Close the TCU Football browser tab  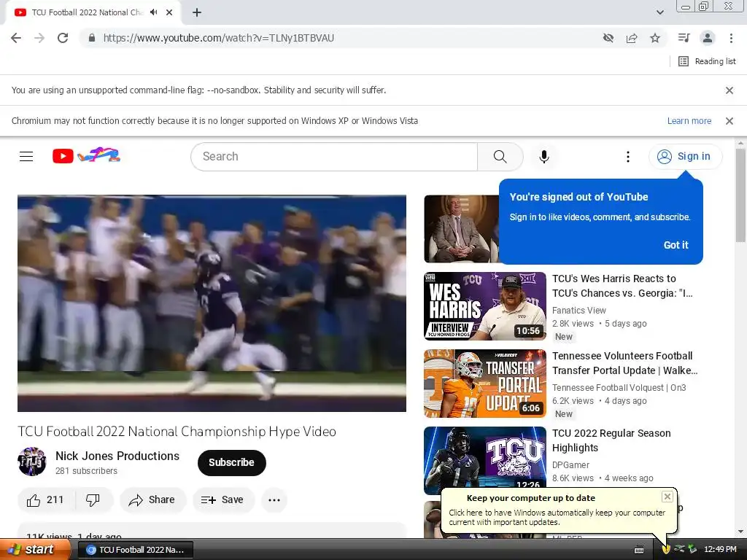(169, 12)
